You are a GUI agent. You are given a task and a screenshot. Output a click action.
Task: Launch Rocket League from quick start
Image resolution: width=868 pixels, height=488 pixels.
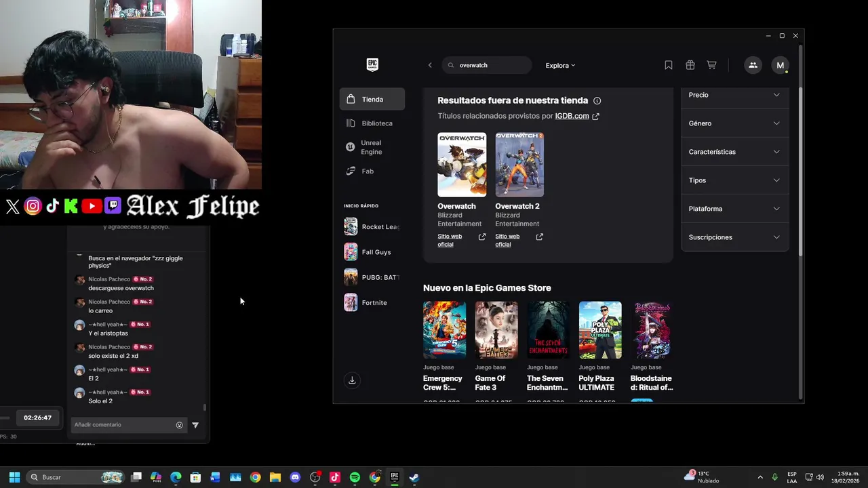click(x=372, y=226)
